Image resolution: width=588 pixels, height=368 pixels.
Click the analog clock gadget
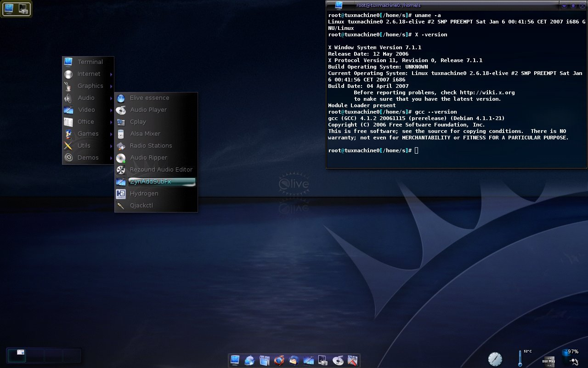(x=495, y=359)
